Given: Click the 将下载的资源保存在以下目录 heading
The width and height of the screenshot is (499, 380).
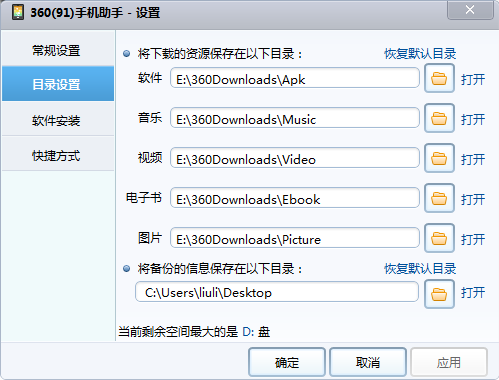Looking at the screenshot, I should point(220,54).
